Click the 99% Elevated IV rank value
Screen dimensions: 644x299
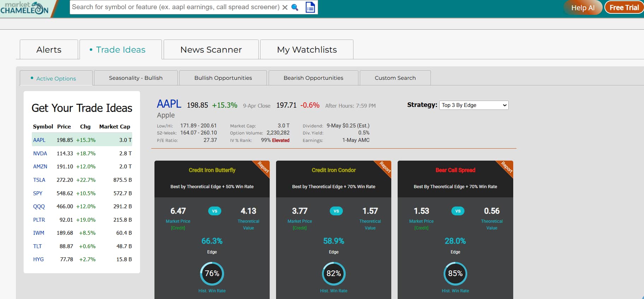coord(275,140)
